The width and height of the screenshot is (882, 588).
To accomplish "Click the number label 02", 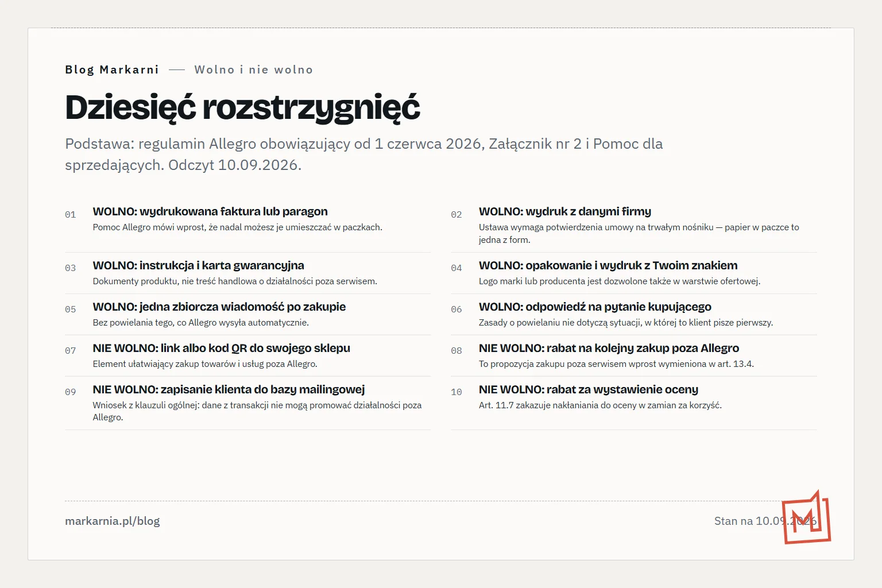I will click(457, 215).
